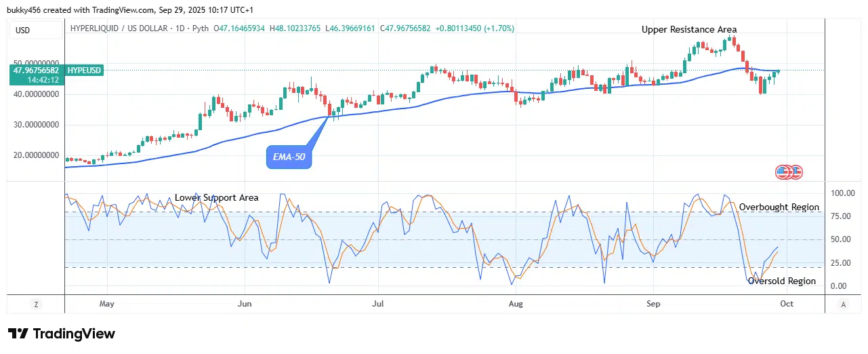Click the Jul label on time axis
Screen dimensions: 868x354
379,304
